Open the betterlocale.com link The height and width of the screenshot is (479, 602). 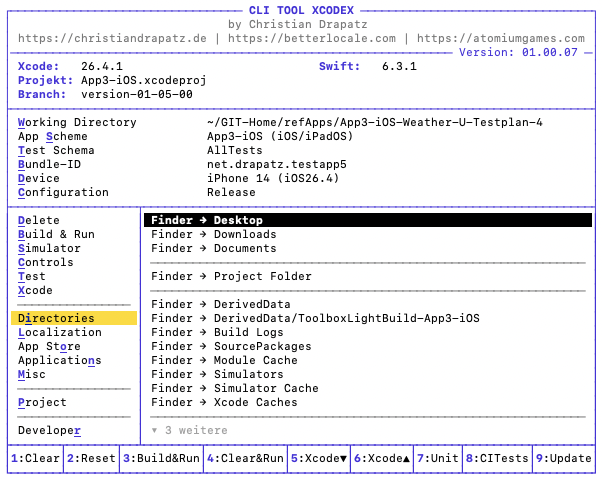click(x=312, y=38)
